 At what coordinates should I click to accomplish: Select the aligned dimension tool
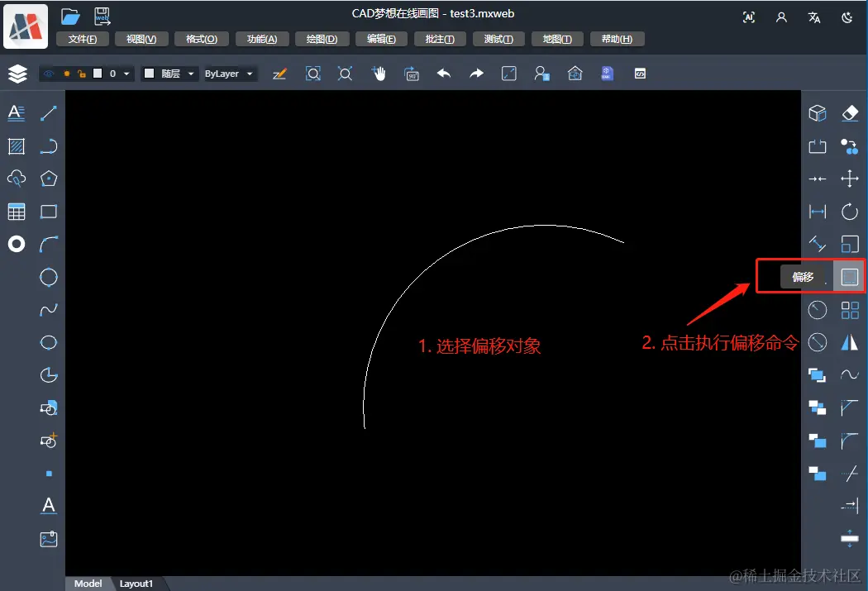(818, 244)
